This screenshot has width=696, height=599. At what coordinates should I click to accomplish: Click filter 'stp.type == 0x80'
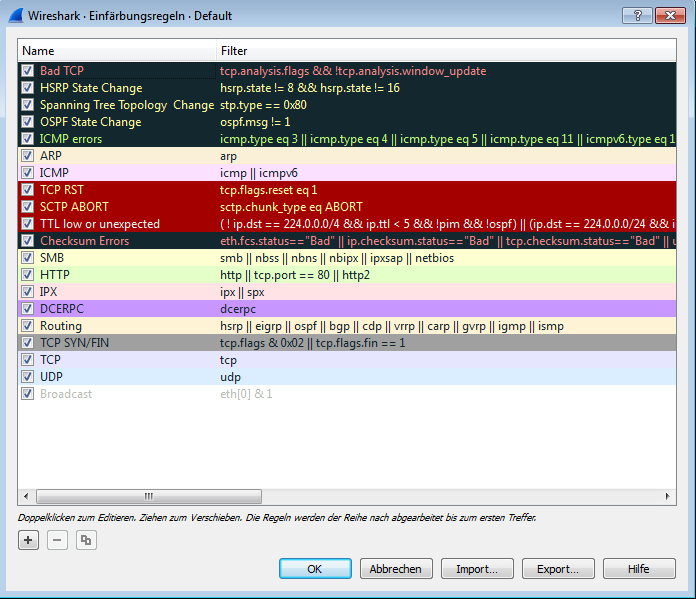(263, 105)
